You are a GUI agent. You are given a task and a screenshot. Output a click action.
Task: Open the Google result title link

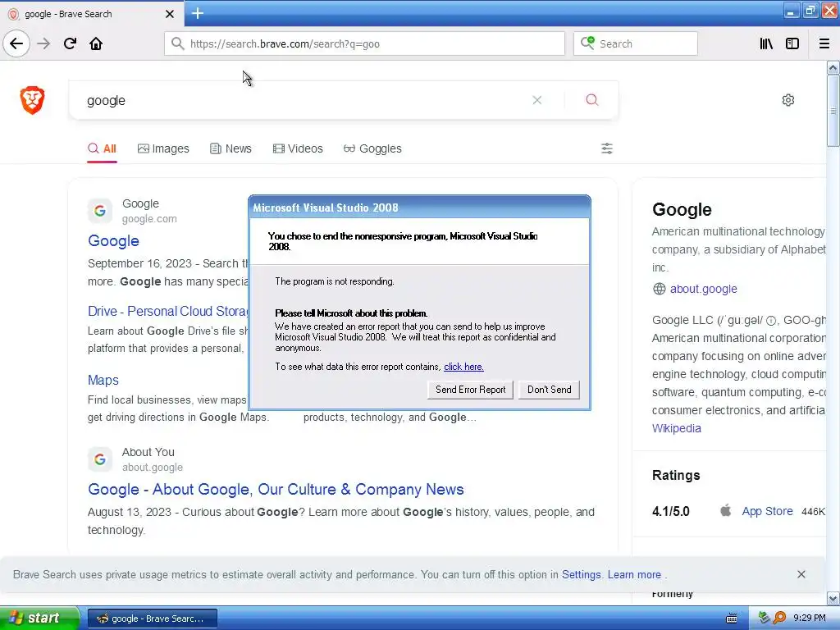[x=113, y=241]
